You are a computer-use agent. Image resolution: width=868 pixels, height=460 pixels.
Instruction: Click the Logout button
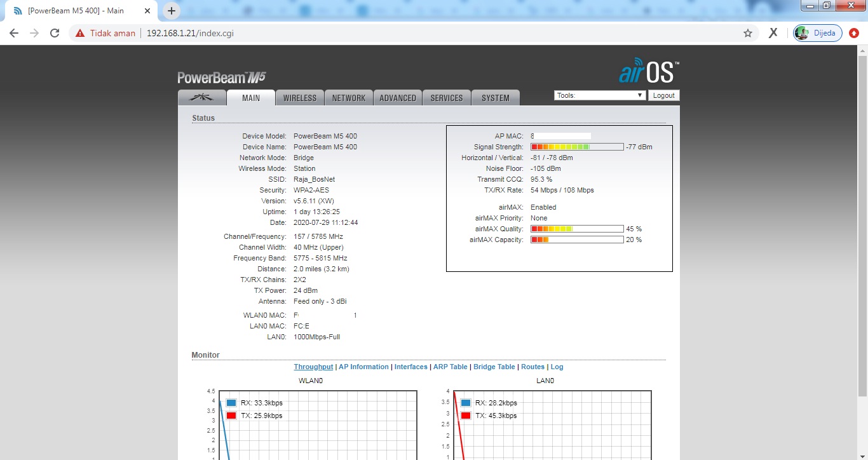click(x=664, y=95)
